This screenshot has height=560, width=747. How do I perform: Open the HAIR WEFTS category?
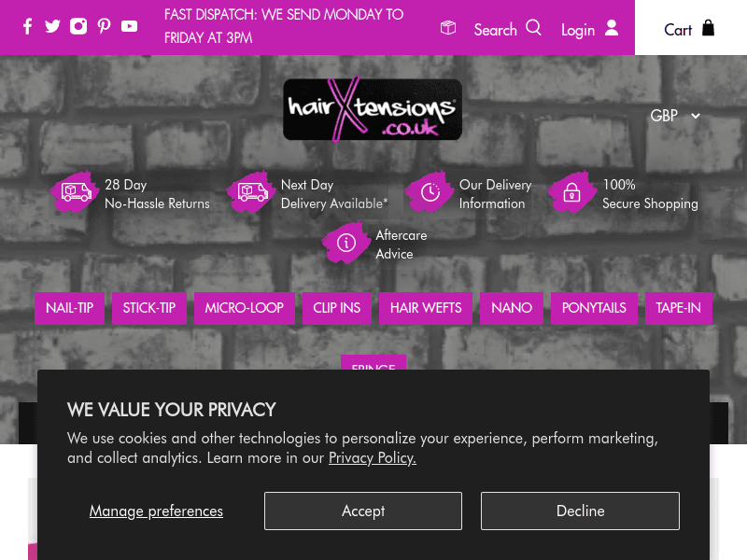click(x=426, y=308)
